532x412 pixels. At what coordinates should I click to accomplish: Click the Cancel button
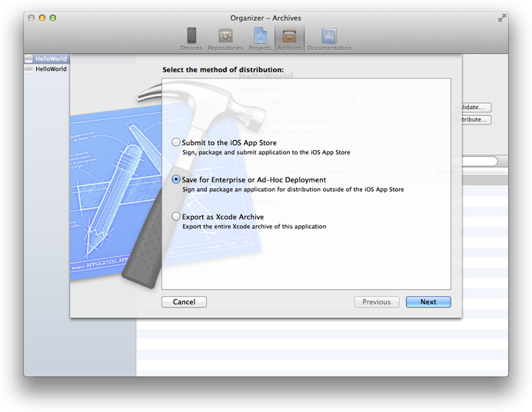184,302
